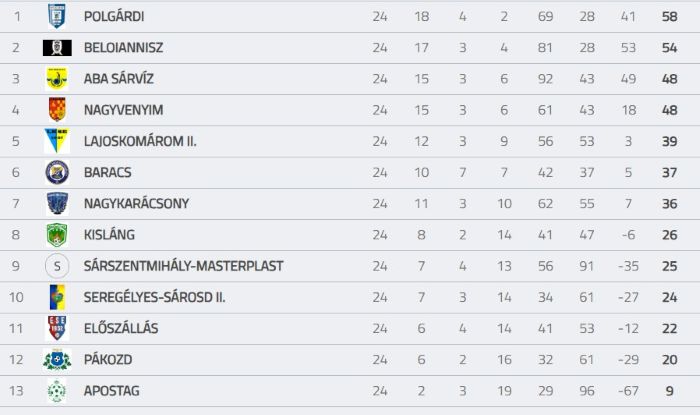Image resolution: width=700 pixels, height=415 pixels.
Task: Click Polgárdi's 58 points value
Action: coord(669,17)
